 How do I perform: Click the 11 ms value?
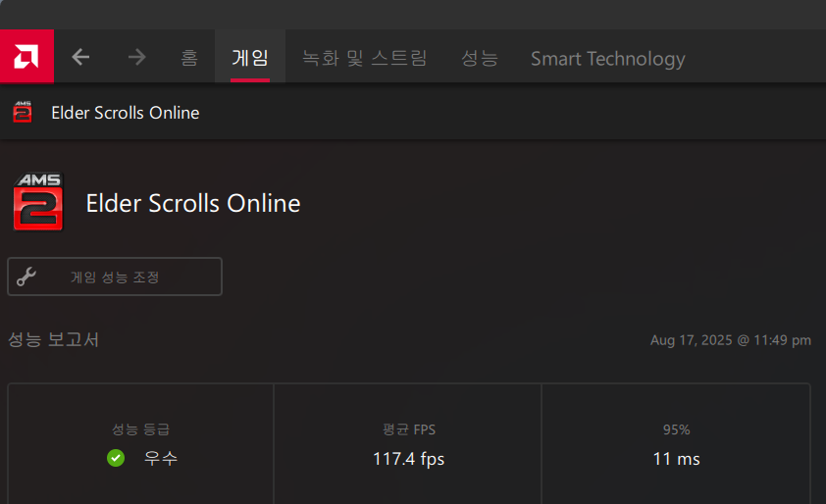(676, 459)
